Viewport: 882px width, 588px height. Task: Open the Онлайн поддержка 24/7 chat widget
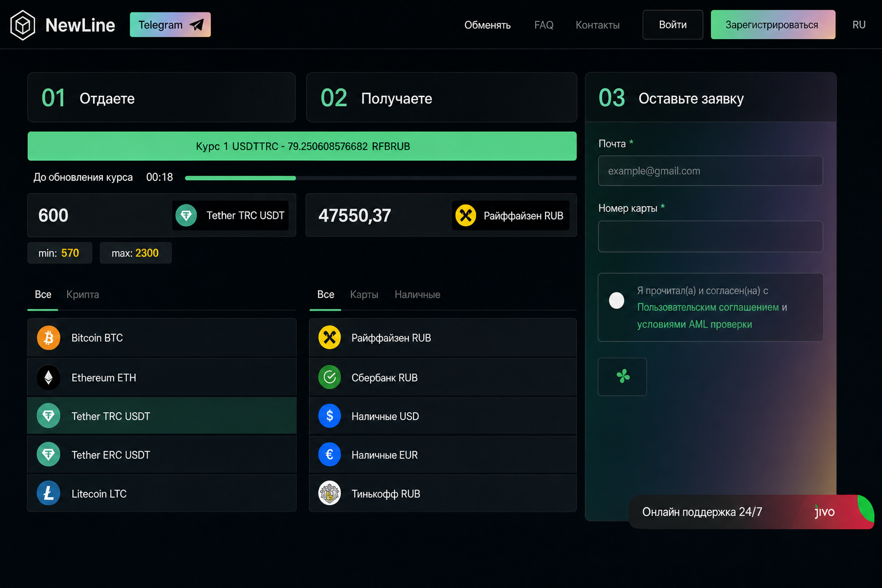click(751, 512)
